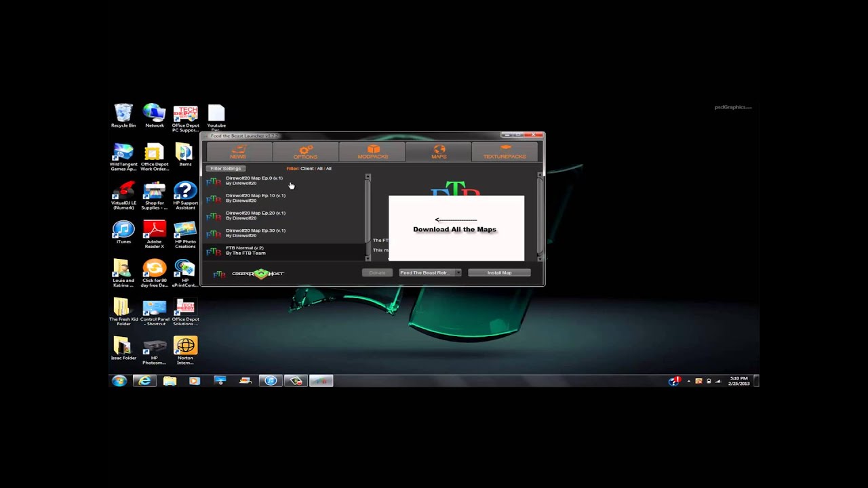The width and height of the screenshot is (868, 488).
Task: Open the Feed The Beast Retro dropdown
Action: [430, 272]
